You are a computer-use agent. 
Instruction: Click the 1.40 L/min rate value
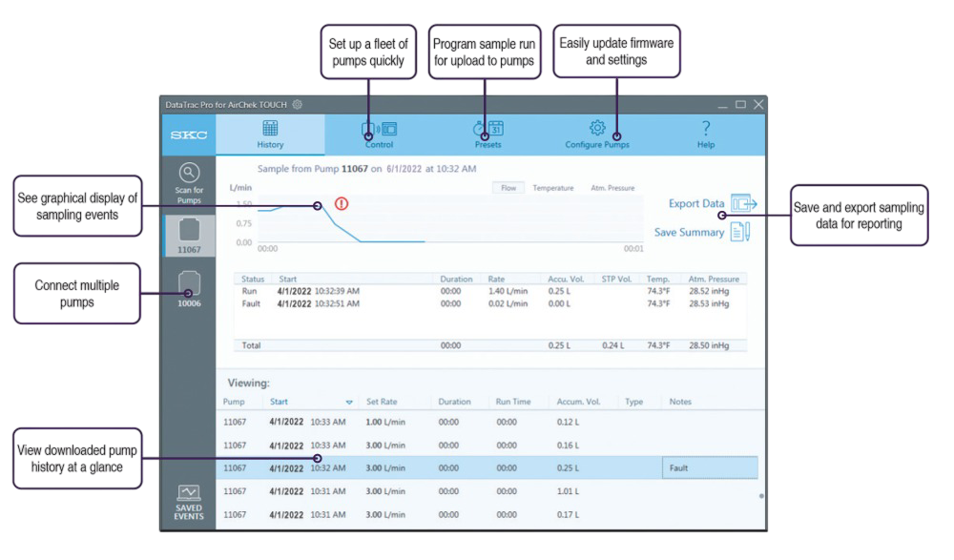(x=508, y=291)
